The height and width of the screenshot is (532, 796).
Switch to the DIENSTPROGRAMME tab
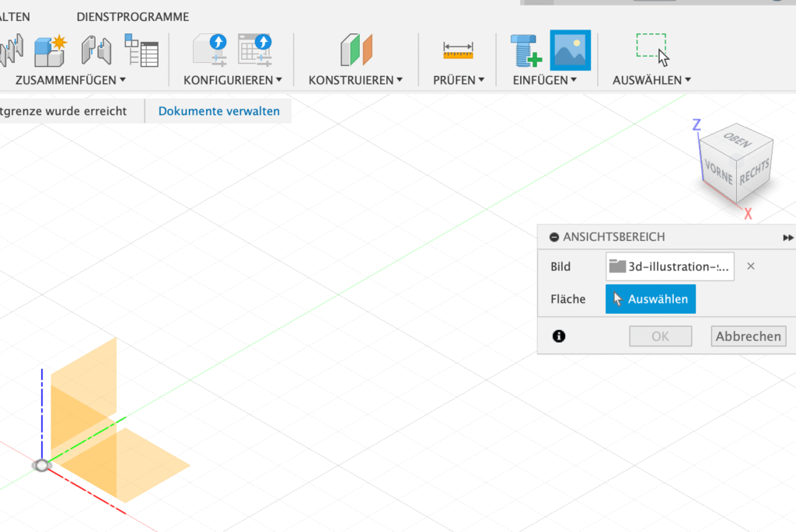click(132, 16)
